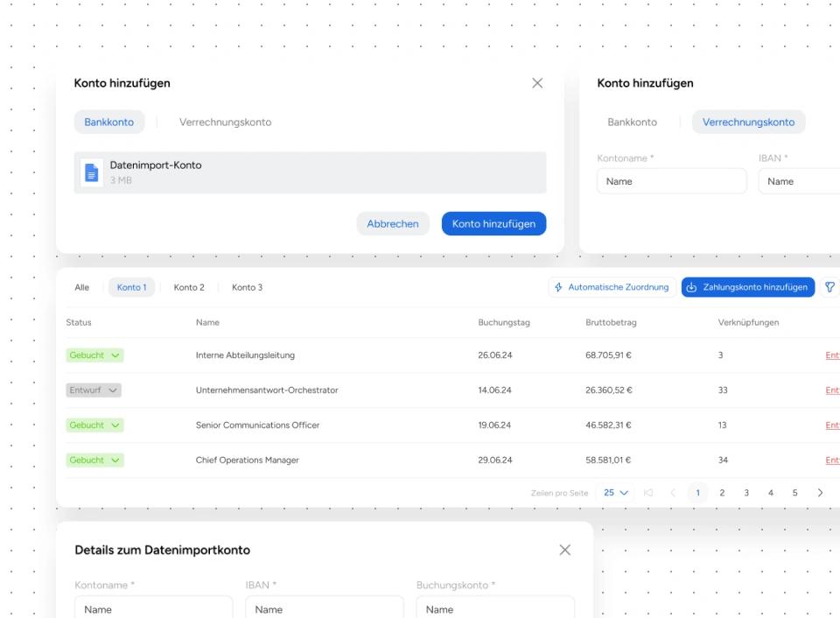Click Buchungskonto input field
Viewport: 840px width, 618px height.
(495, 609)
